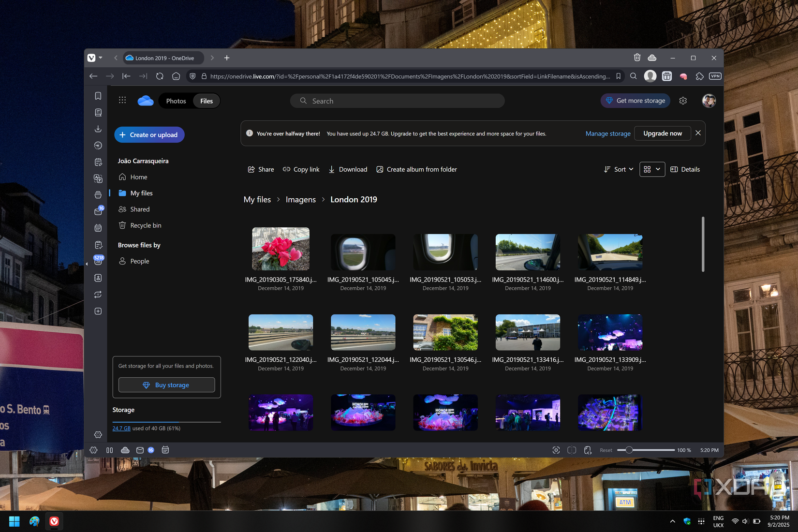Click Create or upload button
Viewport: 798px width, 532px height.
pyautogui.click(x=149, y=135)
